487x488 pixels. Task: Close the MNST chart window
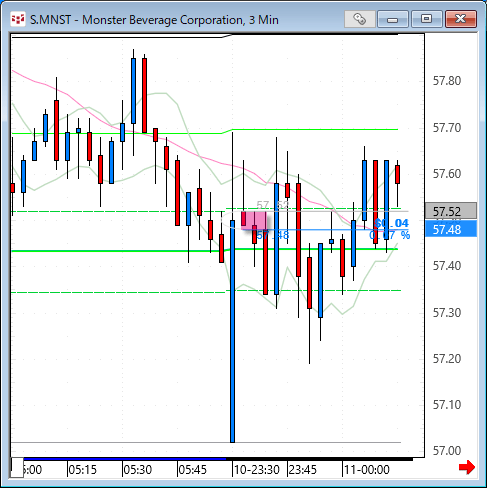tap(461, 19)
